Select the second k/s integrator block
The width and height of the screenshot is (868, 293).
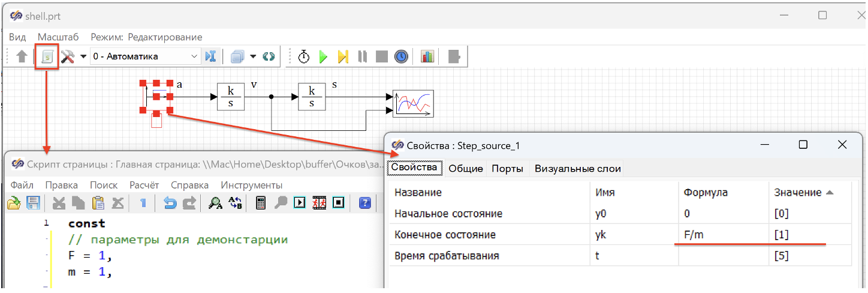click(312, 97)
